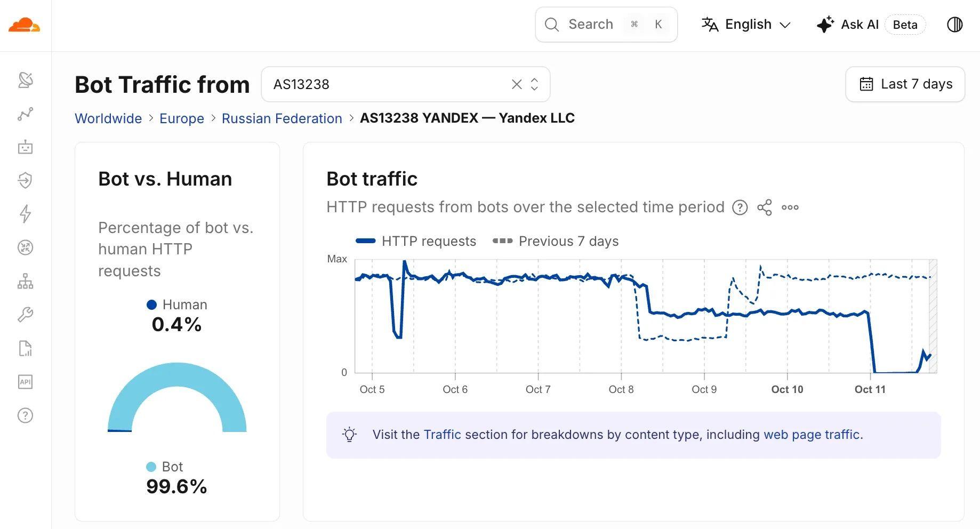The width and height of the screenshot is (980, 529).
Task: Expand the AS13238 selector chevrons
Action: (535, 84)
